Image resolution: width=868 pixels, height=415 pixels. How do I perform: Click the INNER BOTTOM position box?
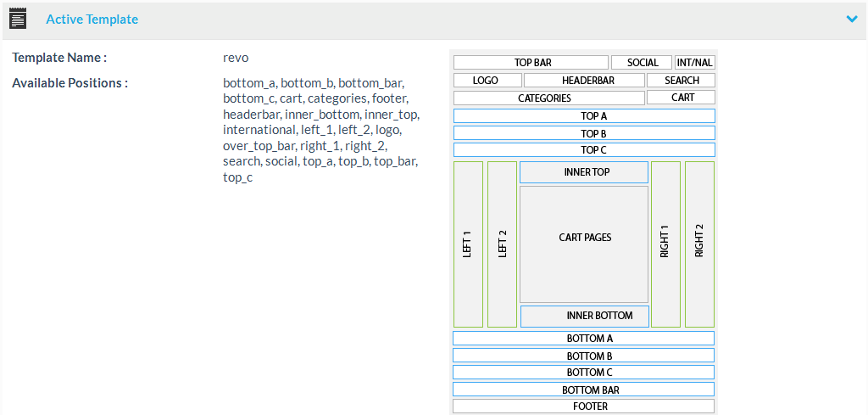click(585, 316)
